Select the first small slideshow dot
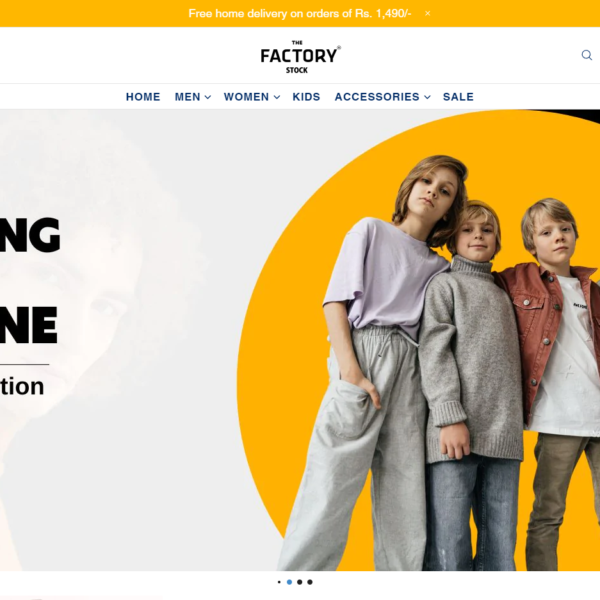The height and width of the screenshot is (600, 600). pos(279,582)
